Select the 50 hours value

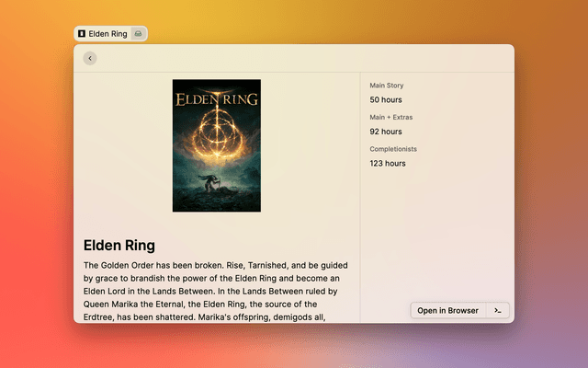point(387,99)
